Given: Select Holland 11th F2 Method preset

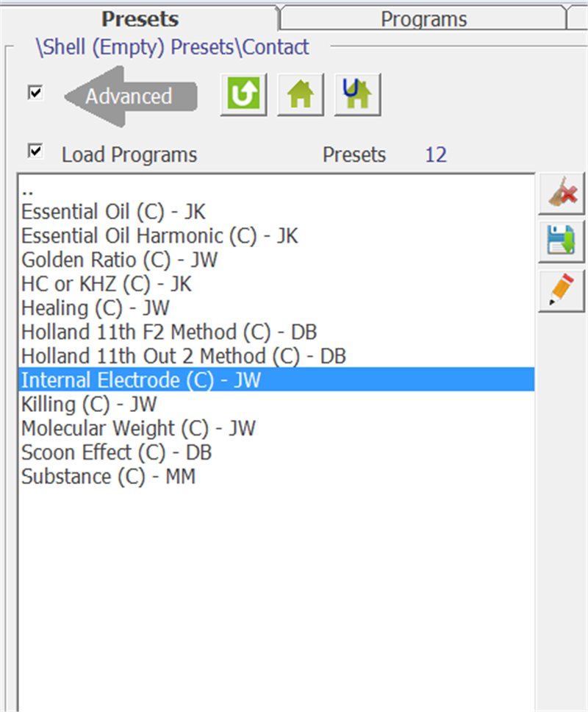Looking at the screenshot, I should [169, 332].
